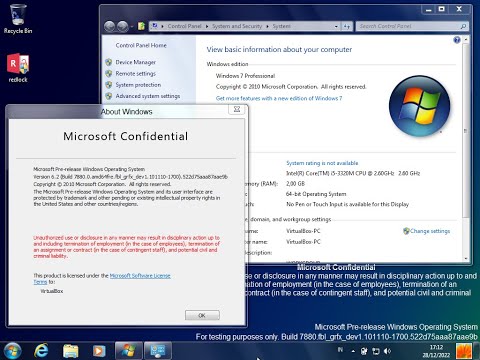Click the 2,00 GB memory value
Image resolution: width=480 pixels, height=360 pixels.
click(295, 184)
